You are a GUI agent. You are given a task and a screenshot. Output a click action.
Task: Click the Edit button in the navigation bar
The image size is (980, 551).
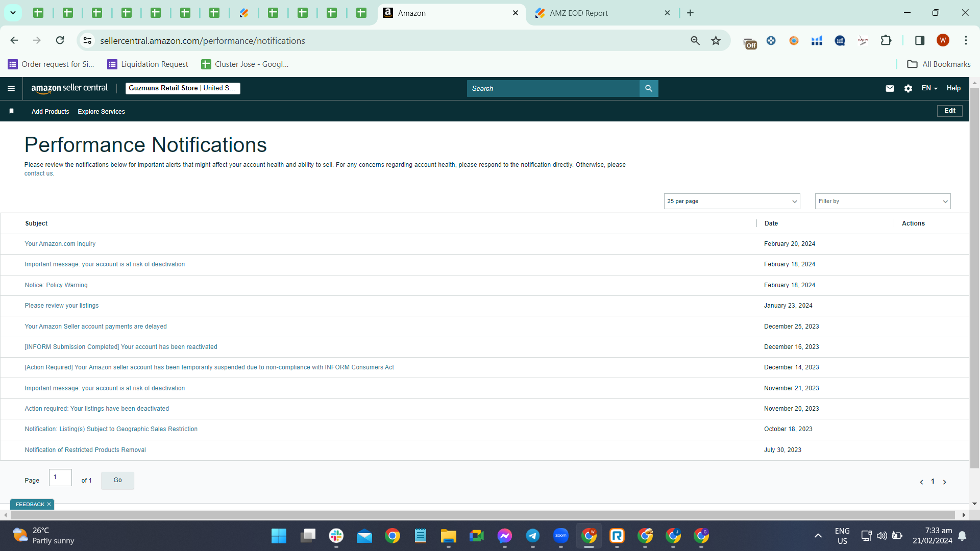pyautogui.click(x=950, y=111)
